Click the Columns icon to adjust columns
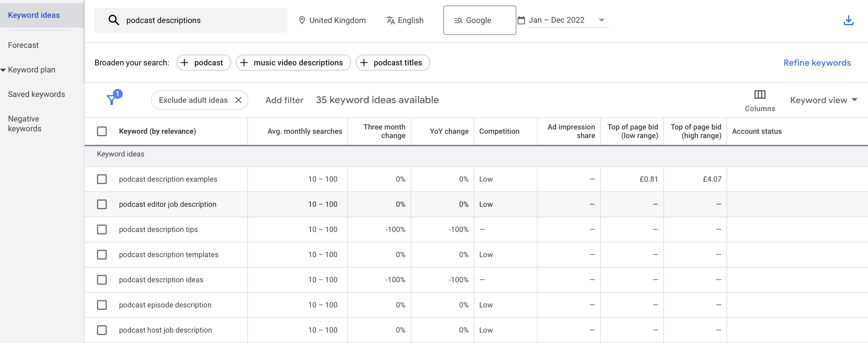This screenshot has height=343, width=868. (760, 95)
